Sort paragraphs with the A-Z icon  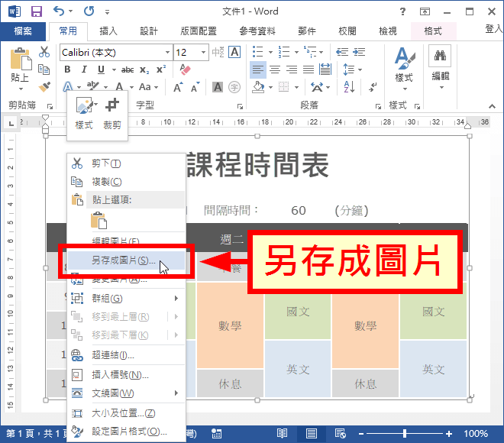[349, 87]
